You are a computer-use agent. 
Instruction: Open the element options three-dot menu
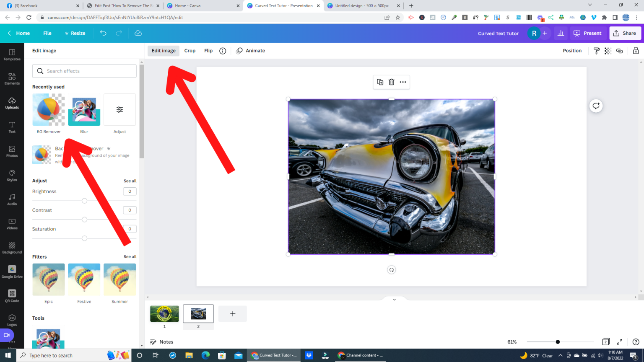click(402, 82)
